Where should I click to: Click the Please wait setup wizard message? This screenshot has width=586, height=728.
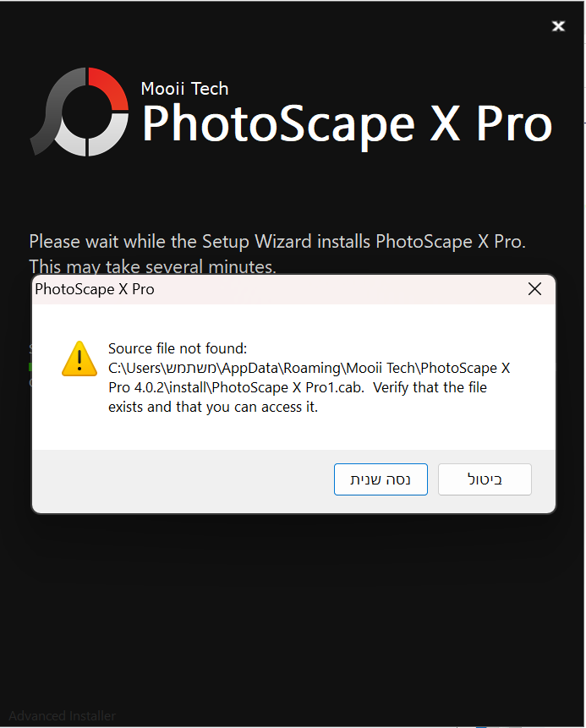pos(277,242)
